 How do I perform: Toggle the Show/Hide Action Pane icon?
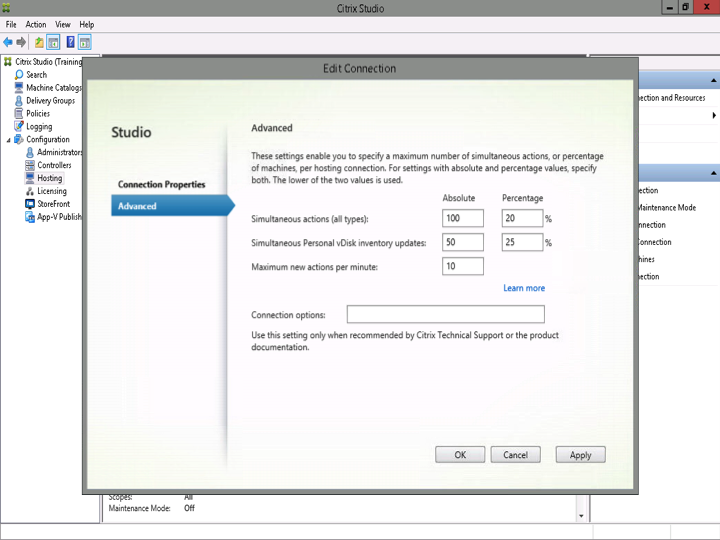coord(85,43)
